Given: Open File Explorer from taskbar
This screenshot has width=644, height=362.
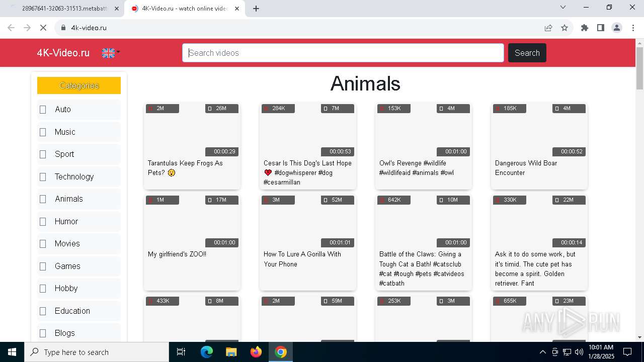Looking at the screenshot, I should 231,352.
